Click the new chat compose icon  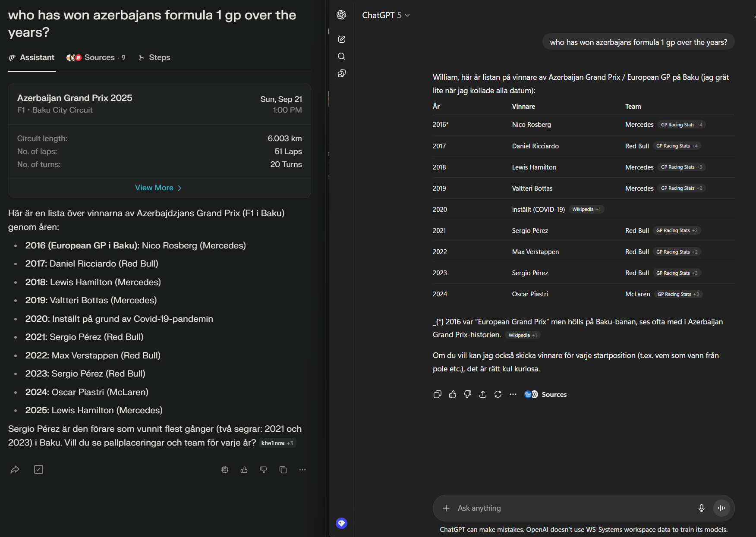(341, 39)
